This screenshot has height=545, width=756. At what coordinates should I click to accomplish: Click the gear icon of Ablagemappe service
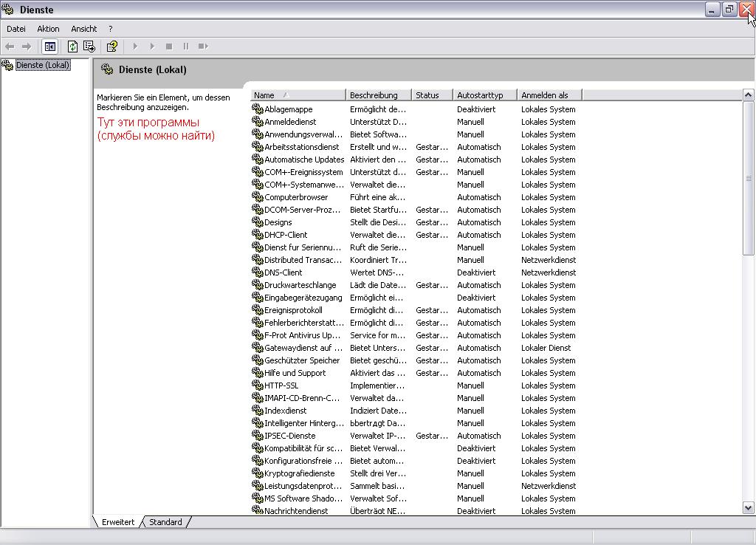click(258, 109)
